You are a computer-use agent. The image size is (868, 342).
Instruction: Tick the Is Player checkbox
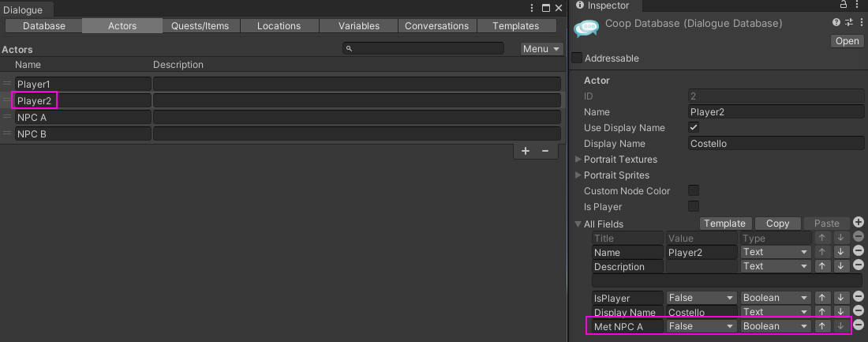693,206
